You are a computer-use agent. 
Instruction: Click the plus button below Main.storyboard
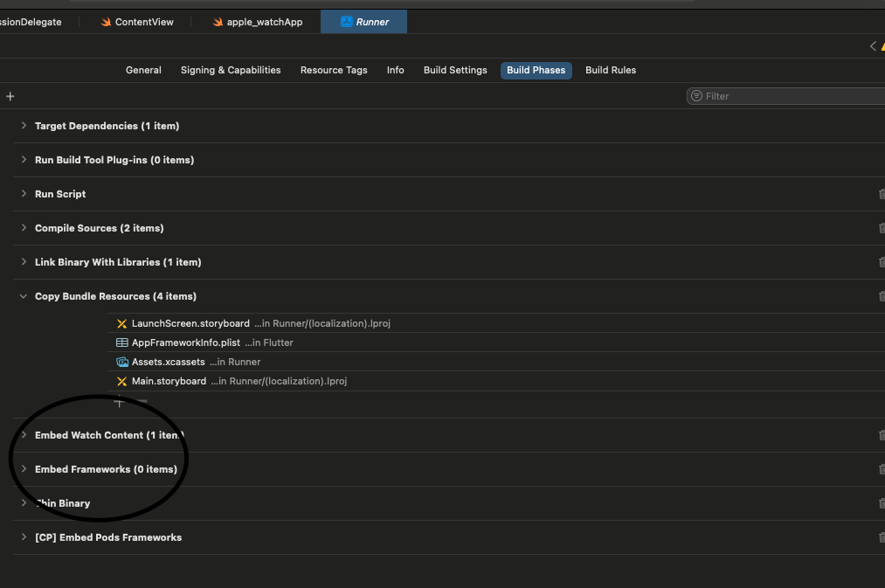coord(119,402)
